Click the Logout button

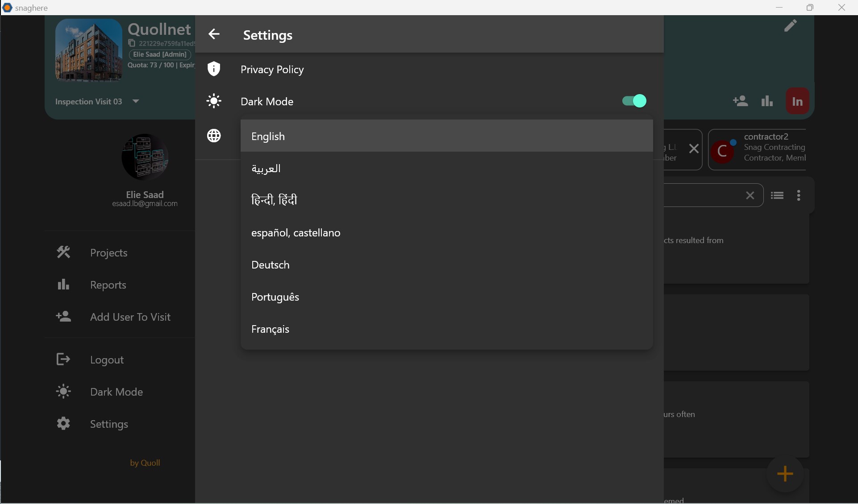click(107, 359)
